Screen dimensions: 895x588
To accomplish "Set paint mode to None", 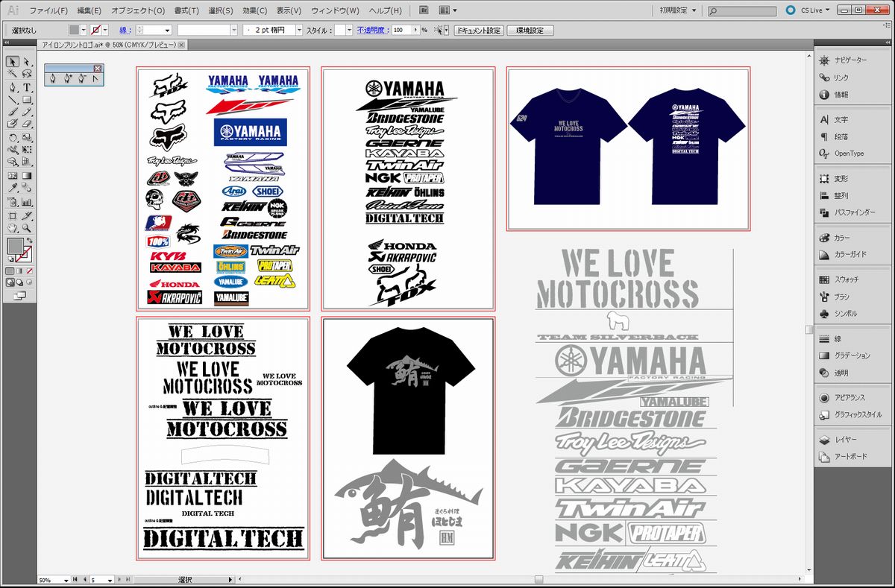I will (29, 271).
